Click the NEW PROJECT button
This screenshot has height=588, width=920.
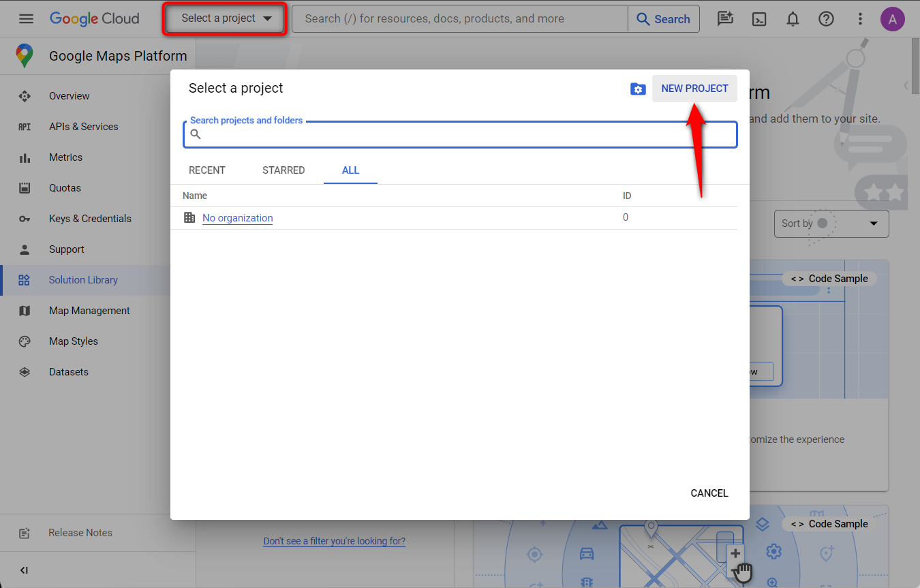(694, 89)
